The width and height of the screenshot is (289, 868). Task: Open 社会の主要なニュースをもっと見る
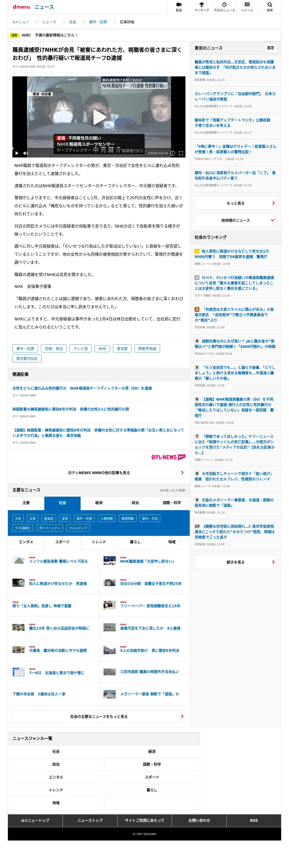tap(99, 716)
